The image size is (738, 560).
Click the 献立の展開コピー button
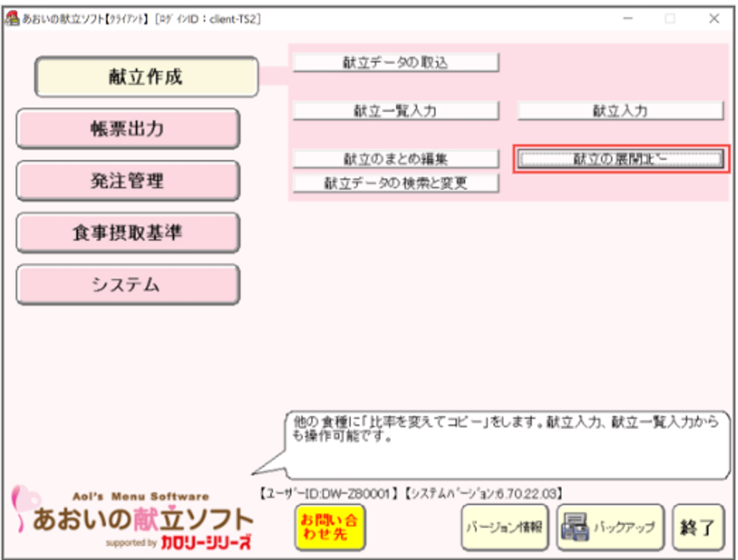click(x=620, y=159)
